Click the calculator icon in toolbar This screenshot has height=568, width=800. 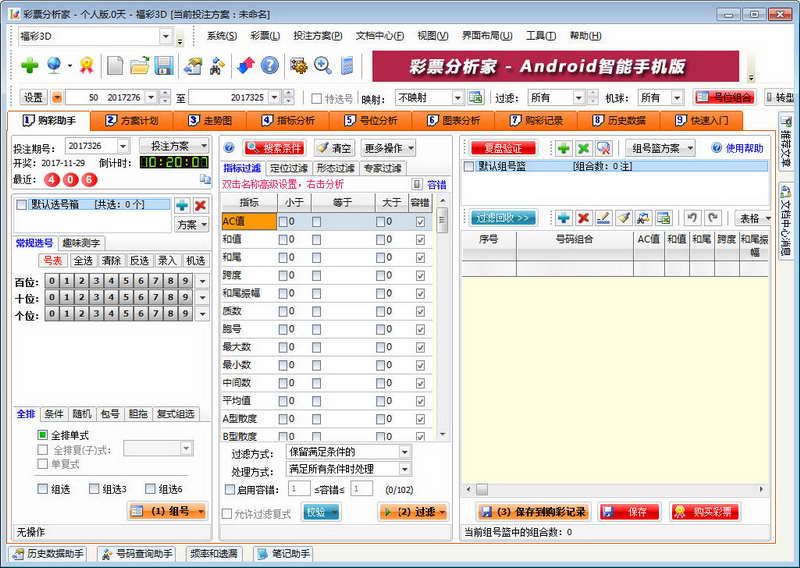pyautogui.click(x=347, y=66)
